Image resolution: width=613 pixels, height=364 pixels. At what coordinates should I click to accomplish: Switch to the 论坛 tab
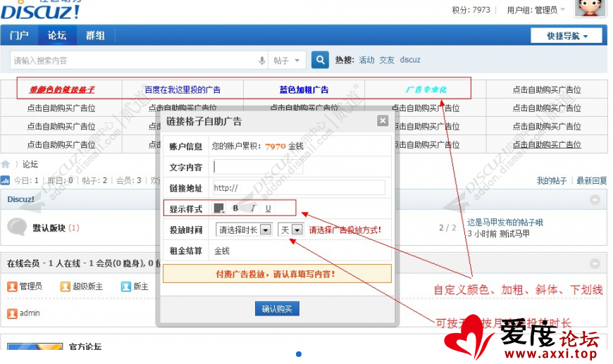(x=57, y=35)
